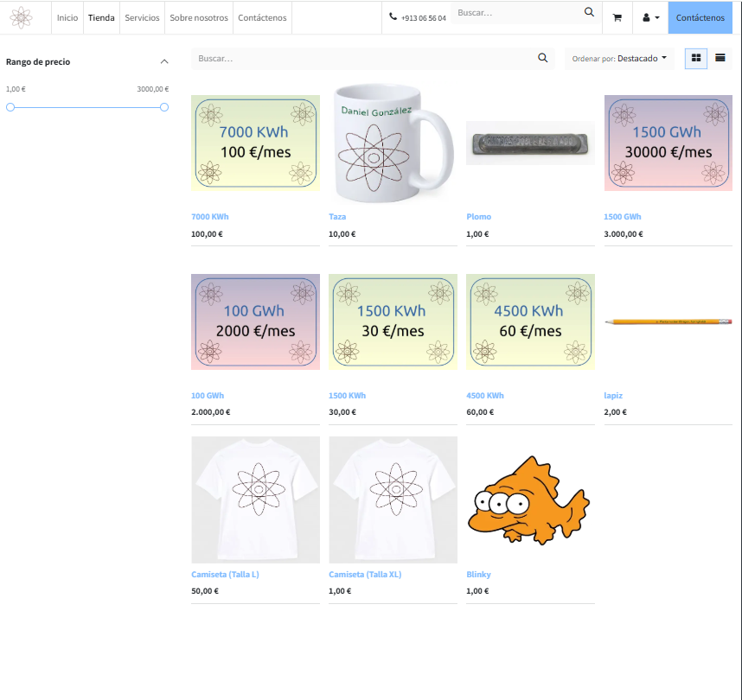Click the product search input field
This screenshot has height=700, width=742.
[x=363, y=59]
